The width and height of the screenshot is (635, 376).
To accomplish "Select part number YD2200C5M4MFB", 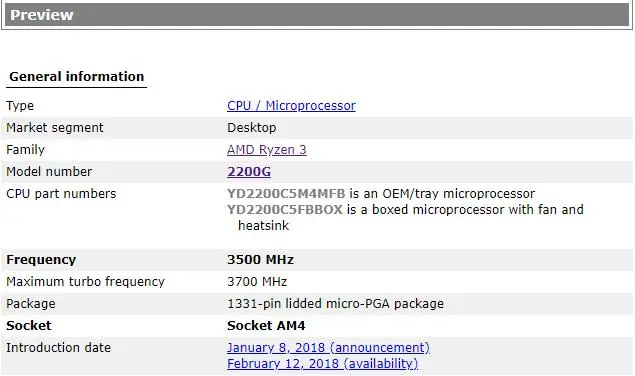I will (286, 194).
